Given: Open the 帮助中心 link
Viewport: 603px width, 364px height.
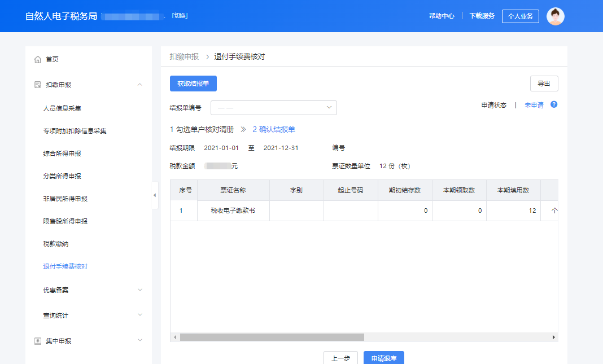Looking at the screenshot, I should [442, 16].
